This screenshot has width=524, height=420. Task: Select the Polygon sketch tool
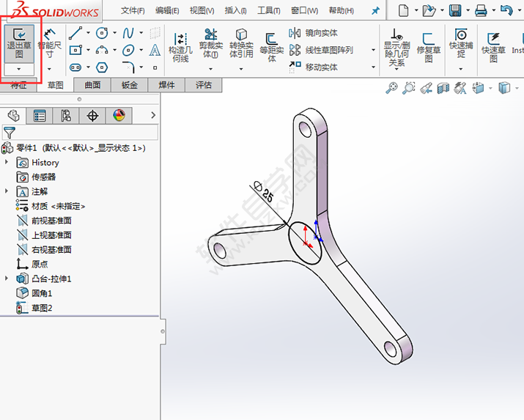click(102, 67)
